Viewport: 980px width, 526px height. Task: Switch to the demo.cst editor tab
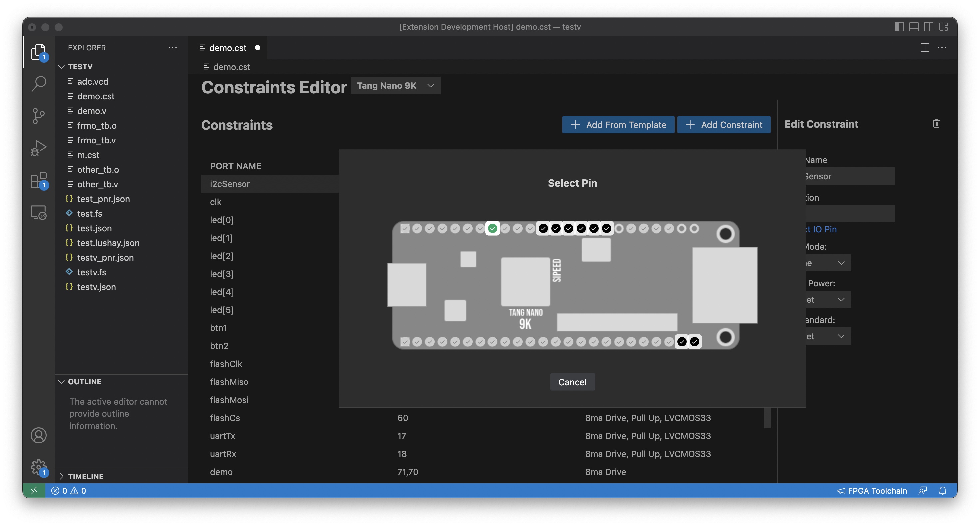pos(228,48)
